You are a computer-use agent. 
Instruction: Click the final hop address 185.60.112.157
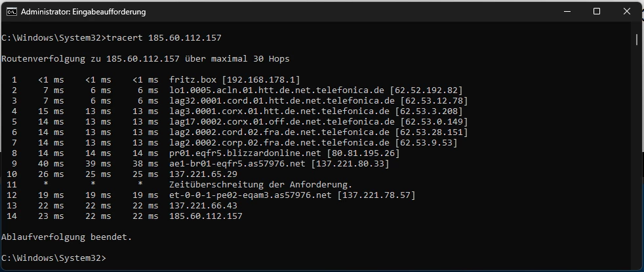[x=206, y=216]
